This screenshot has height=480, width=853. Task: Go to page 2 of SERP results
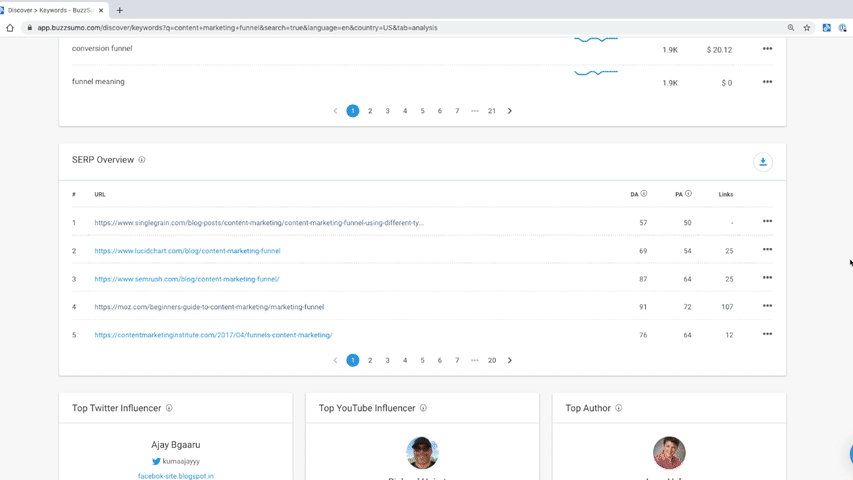coord(370,360)
